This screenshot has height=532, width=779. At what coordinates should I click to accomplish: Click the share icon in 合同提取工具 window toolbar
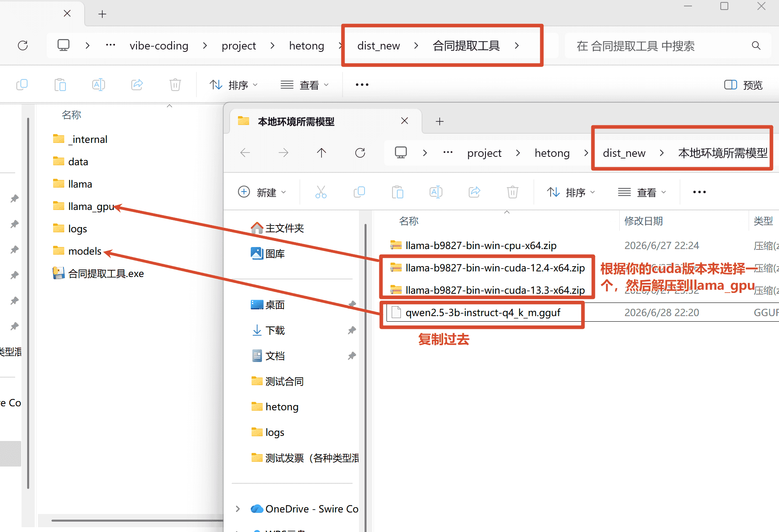(137, 85)
